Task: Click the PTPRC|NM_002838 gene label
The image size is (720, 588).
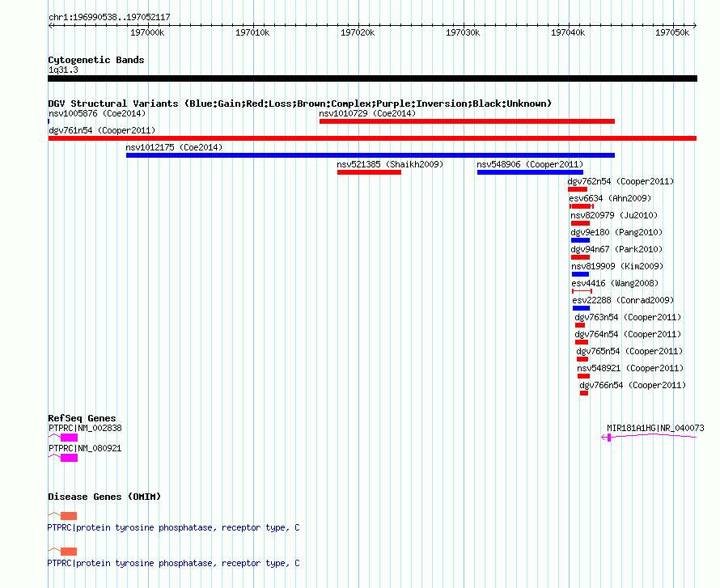Action: coord(85,428)
